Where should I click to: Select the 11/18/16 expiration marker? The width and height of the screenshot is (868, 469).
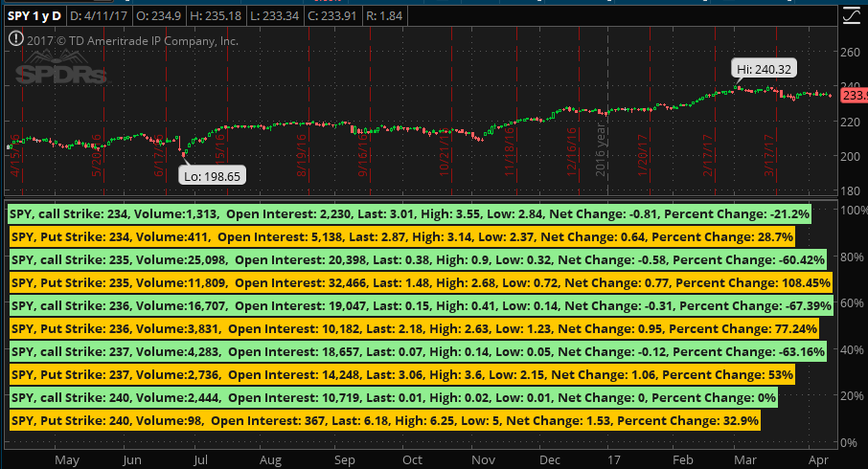click(x=510, y=152)
